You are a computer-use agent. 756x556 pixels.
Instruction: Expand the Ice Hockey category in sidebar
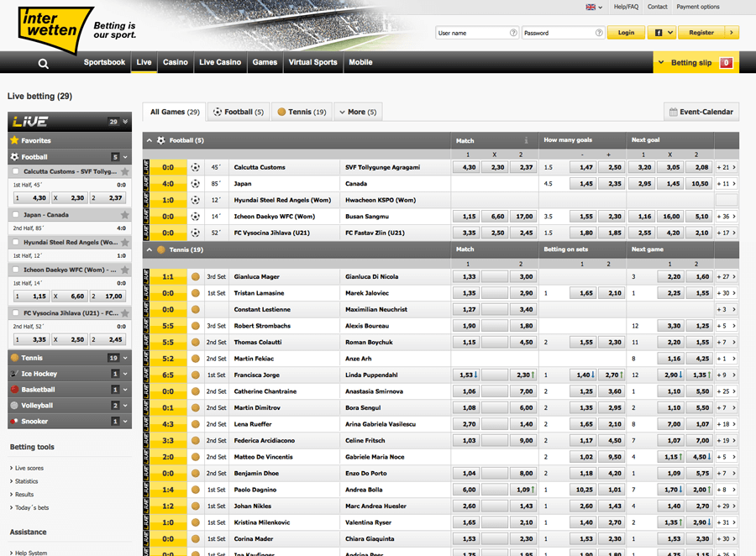125,374
